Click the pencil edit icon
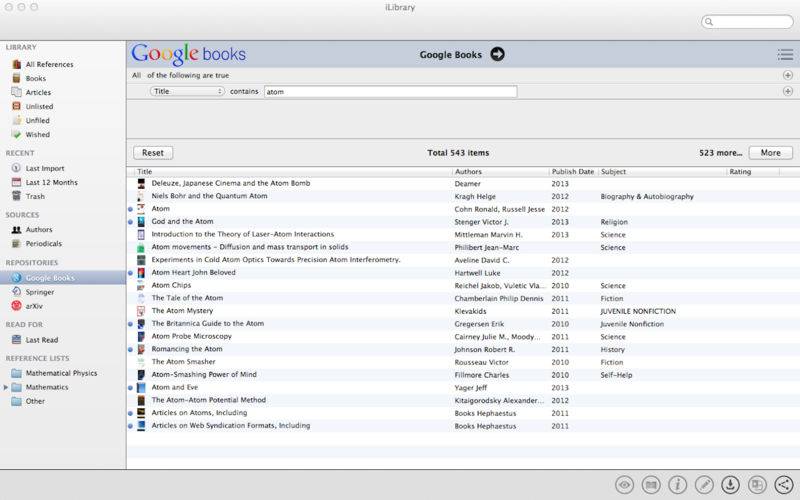 [x=704, y=485]
